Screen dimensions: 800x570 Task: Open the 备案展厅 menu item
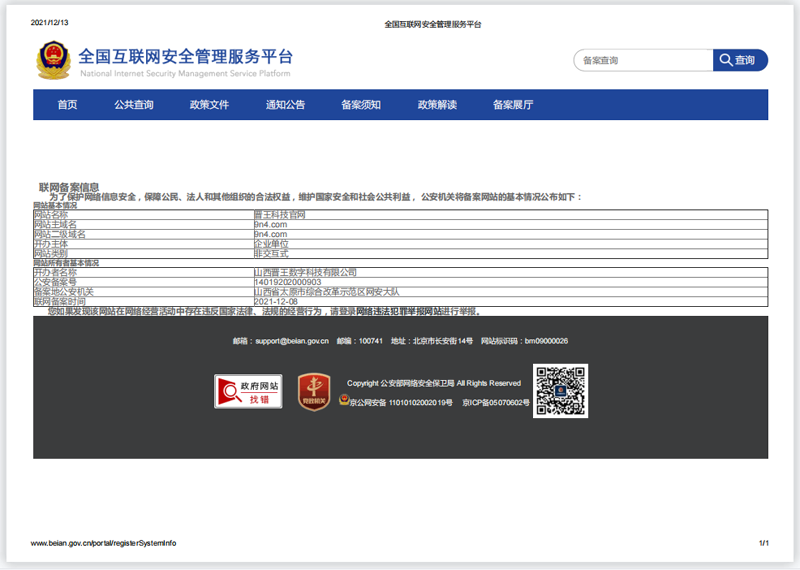click(x=513, y=105)
